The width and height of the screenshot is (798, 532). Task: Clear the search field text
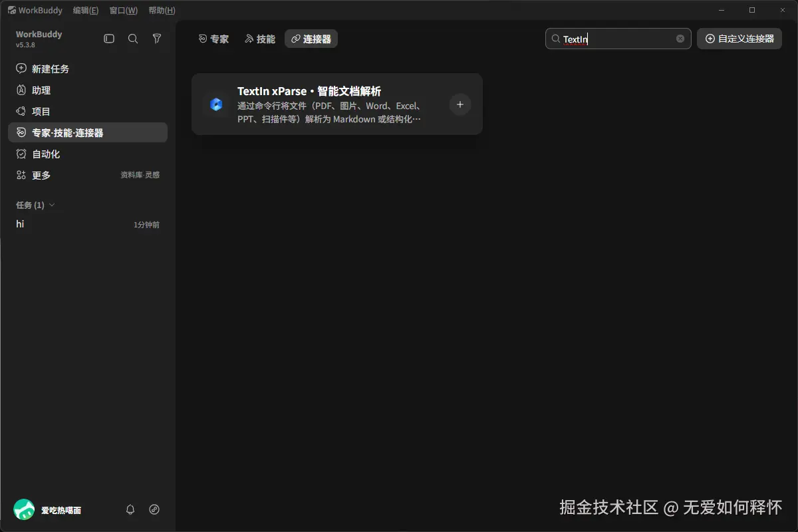[680, 39]
